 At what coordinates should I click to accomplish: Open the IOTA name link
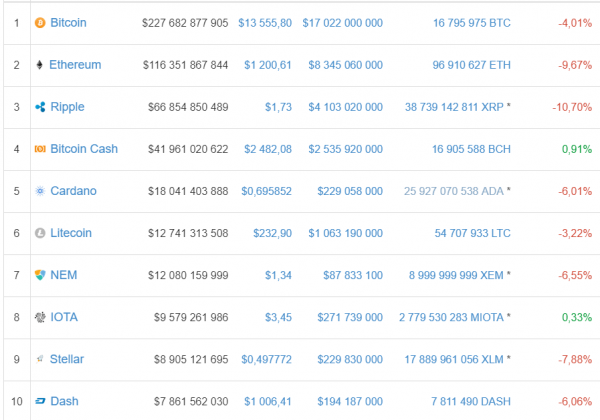click(64, 317)
